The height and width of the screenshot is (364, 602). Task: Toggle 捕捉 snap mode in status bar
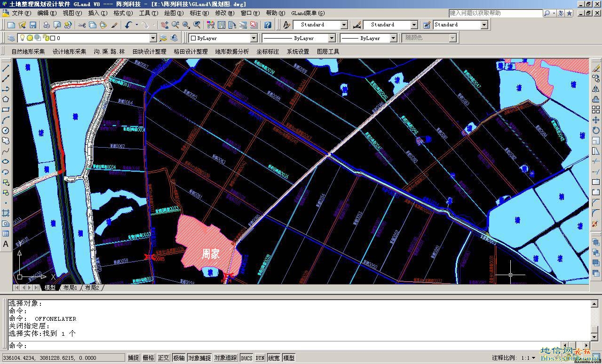coord(134,358)
